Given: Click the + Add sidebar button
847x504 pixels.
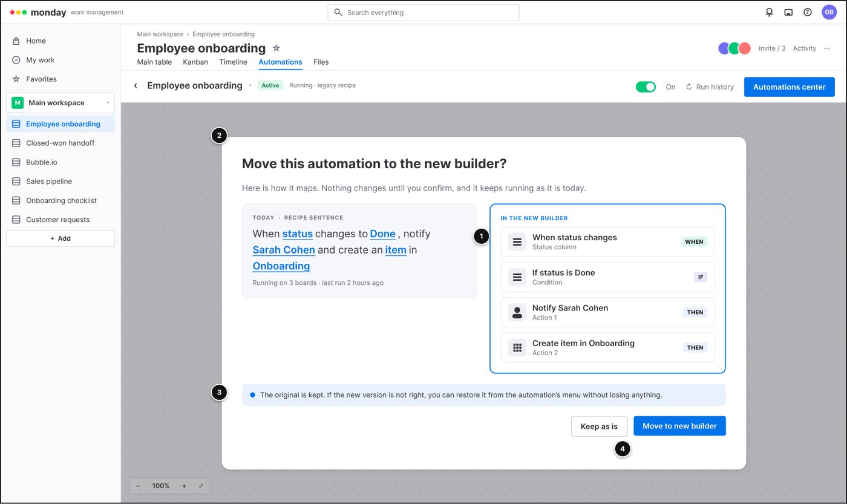Looking at the screenshot, I should coord(60,238).
